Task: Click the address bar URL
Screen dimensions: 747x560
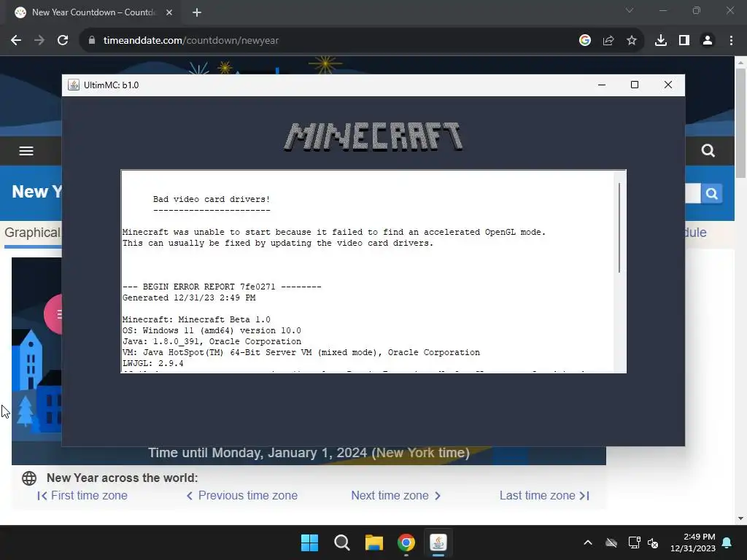Action: (191, 41)
